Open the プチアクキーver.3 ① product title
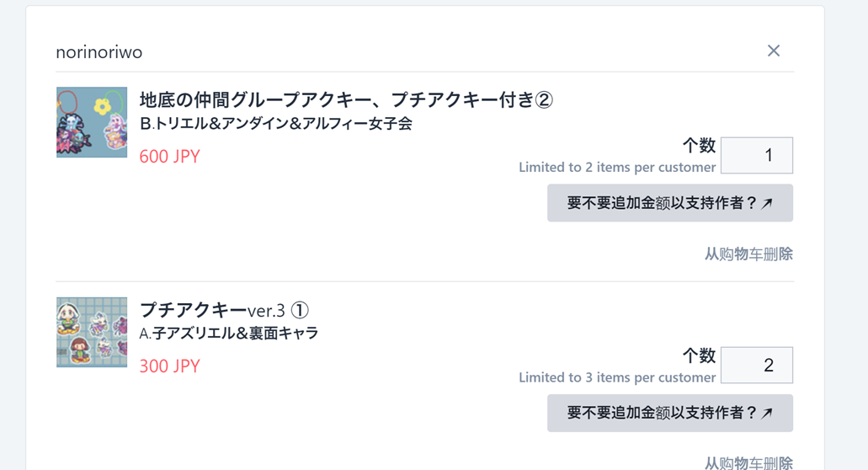This screenshot has width=868, height=470. tap(223, 310)
